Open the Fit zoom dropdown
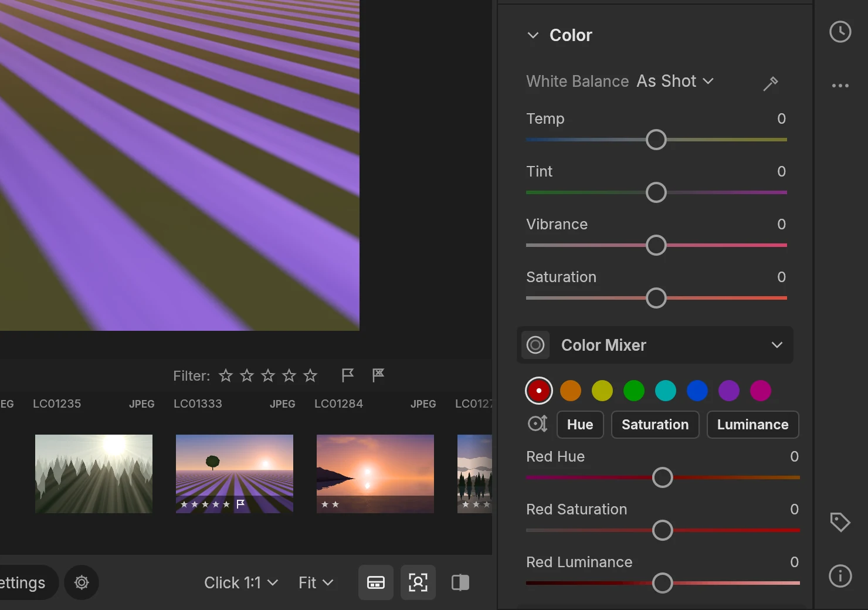868x610 pixels. click(x=316, y=582)
